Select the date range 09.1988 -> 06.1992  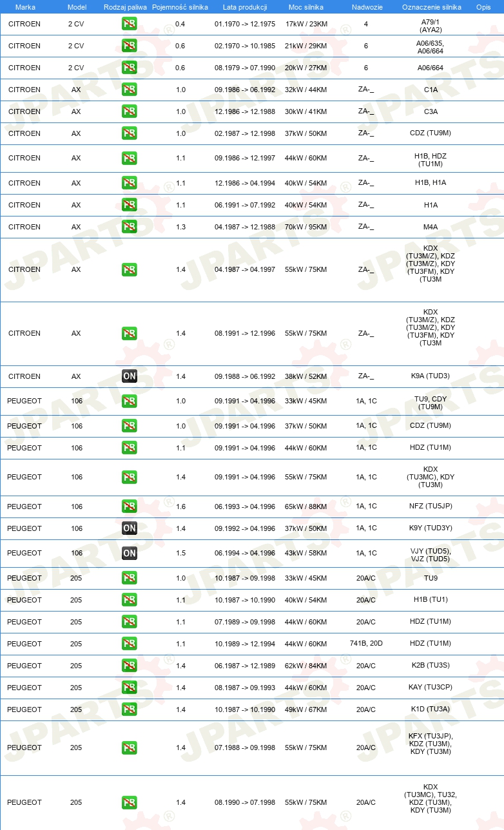click(245, 376)
